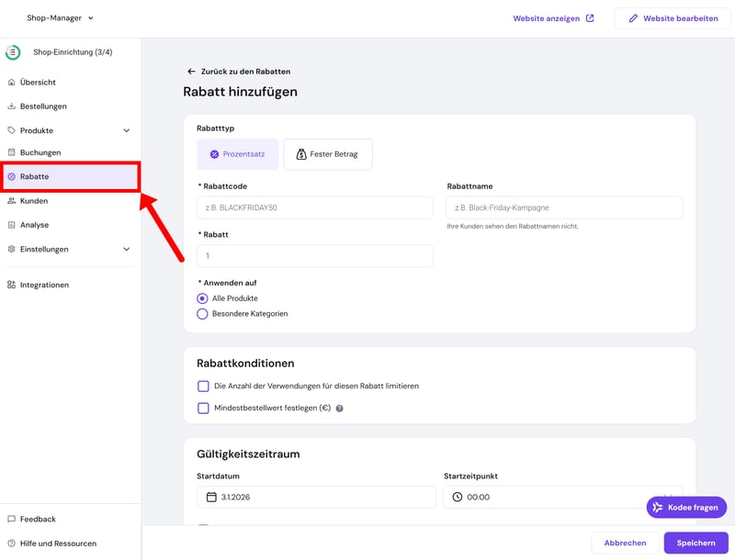Enable limit on number of discount uses

(x=203, y=386)
